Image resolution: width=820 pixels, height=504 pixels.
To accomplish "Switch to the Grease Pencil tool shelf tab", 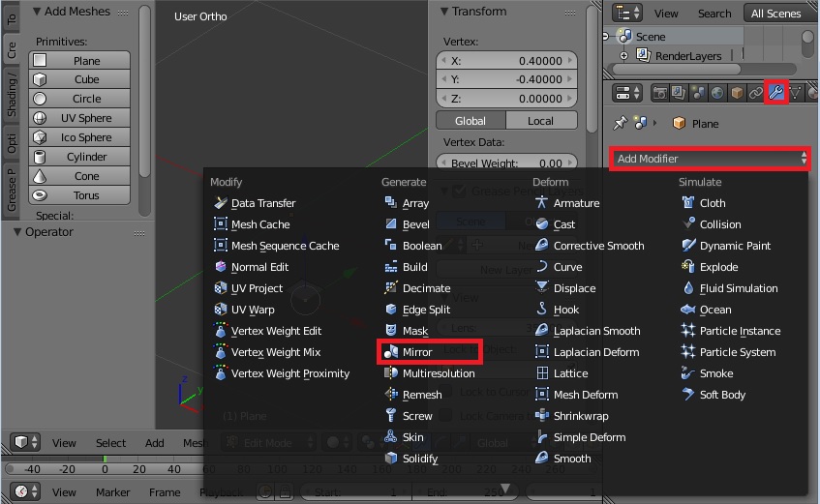I will point(11,190).
